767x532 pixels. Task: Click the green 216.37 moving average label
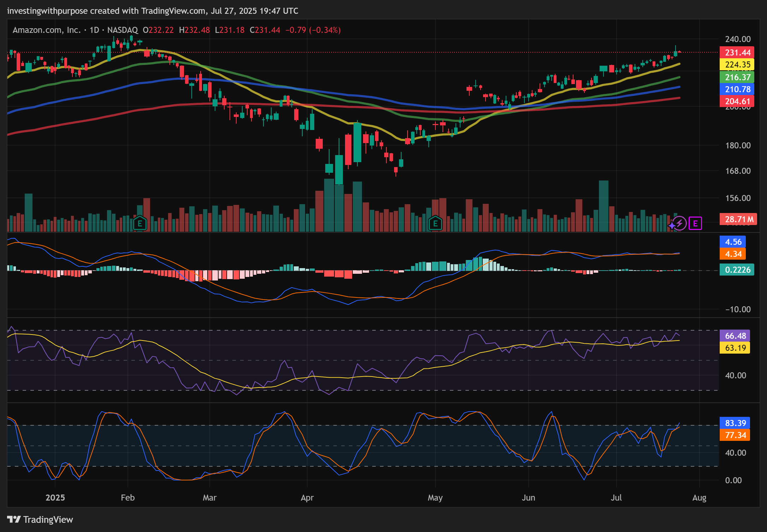click(x=737, y=77)
